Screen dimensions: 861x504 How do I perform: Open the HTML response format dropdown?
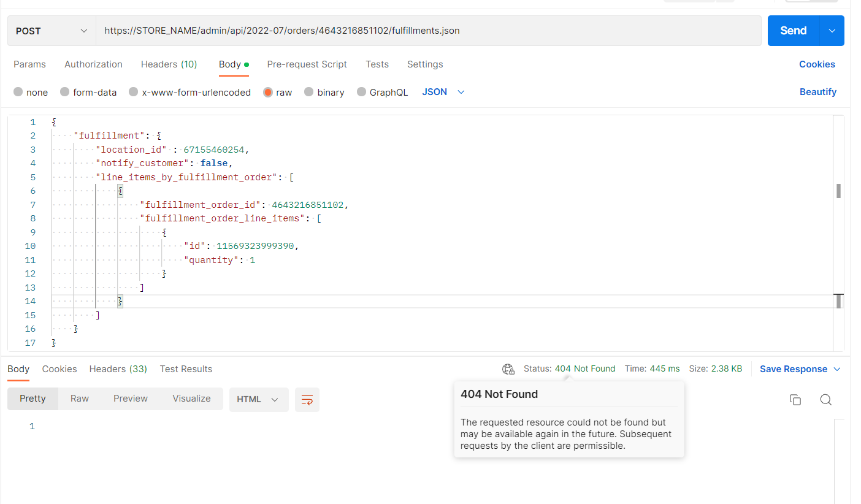point(259,399)
